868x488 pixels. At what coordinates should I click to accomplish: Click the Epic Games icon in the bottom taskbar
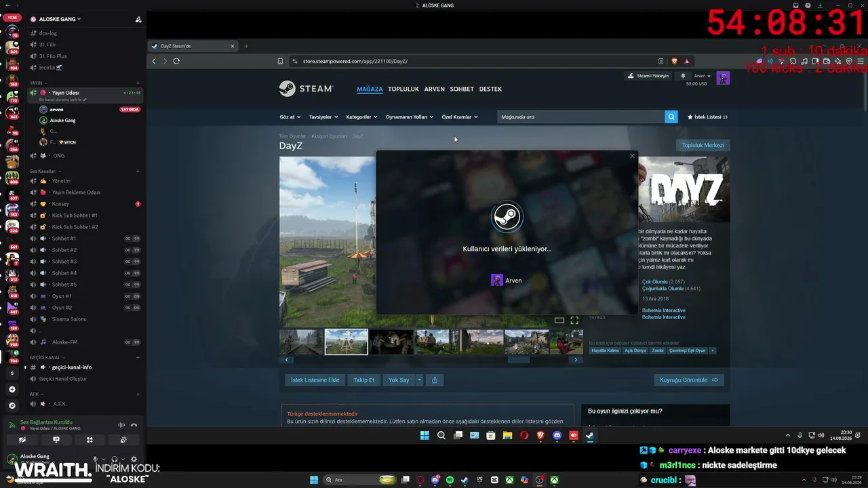pos(479,480)
